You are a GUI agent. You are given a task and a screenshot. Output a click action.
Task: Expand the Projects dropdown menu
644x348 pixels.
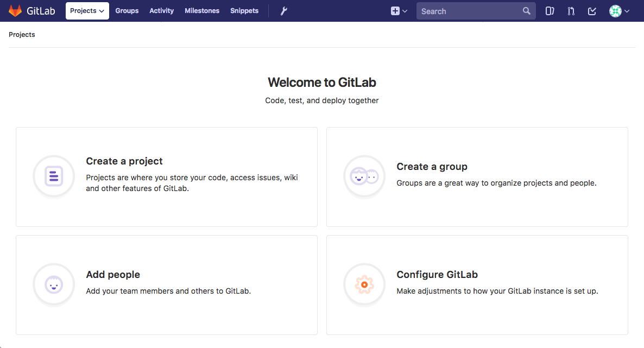pos(87,11)
